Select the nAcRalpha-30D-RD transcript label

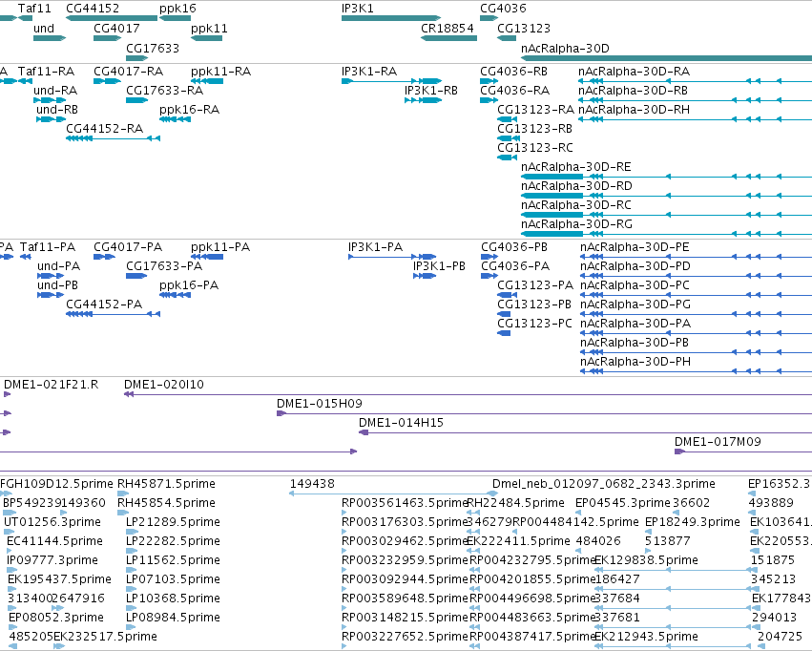pos(576,186)
